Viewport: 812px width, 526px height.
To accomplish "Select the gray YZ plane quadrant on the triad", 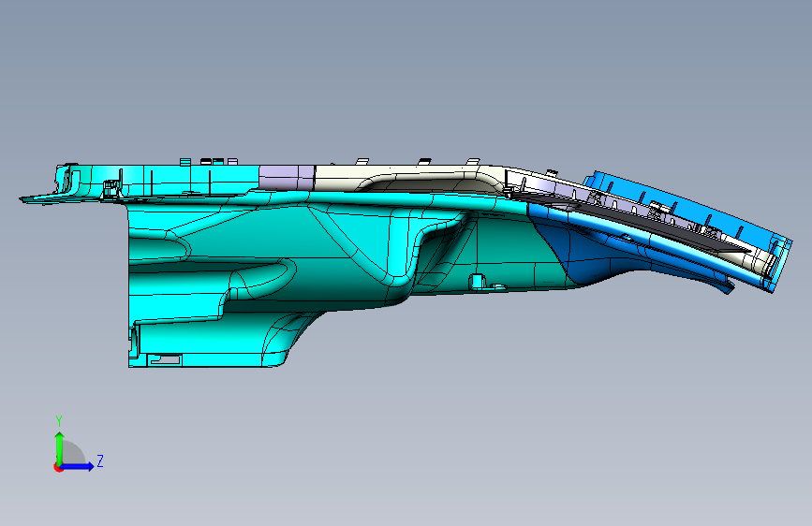I will tap(71, 454).
